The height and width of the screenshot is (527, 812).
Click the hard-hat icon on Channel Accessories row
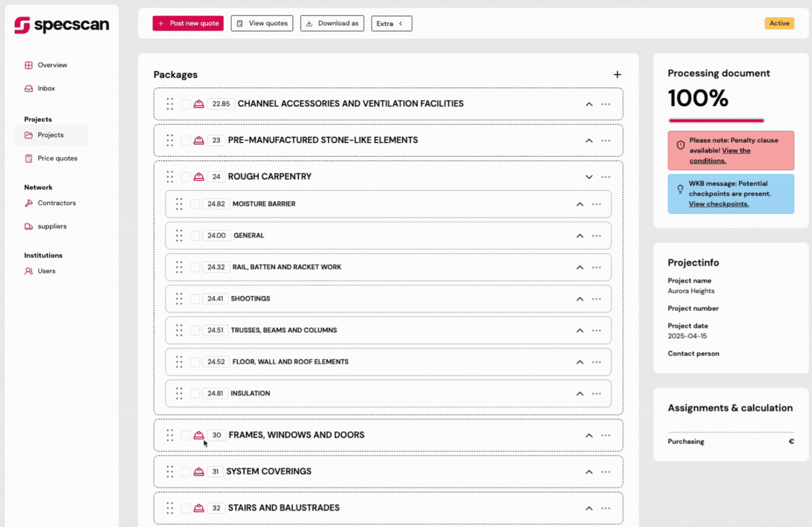coord(199,104)
